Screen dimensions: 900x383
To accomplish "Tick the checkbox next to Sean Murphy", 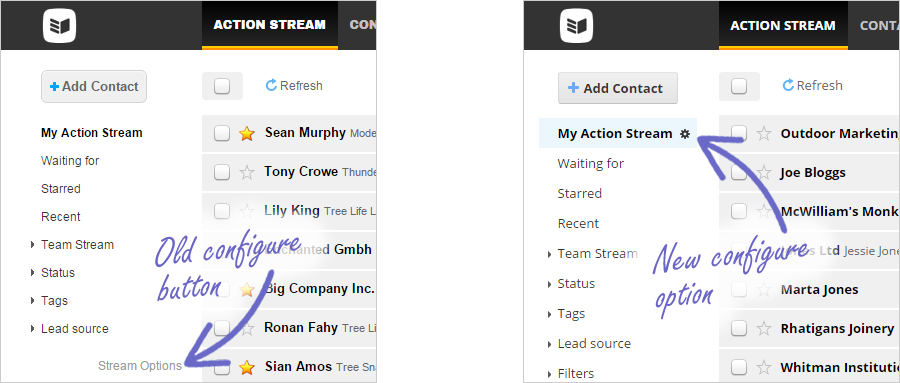I will (x=222, y=133).
